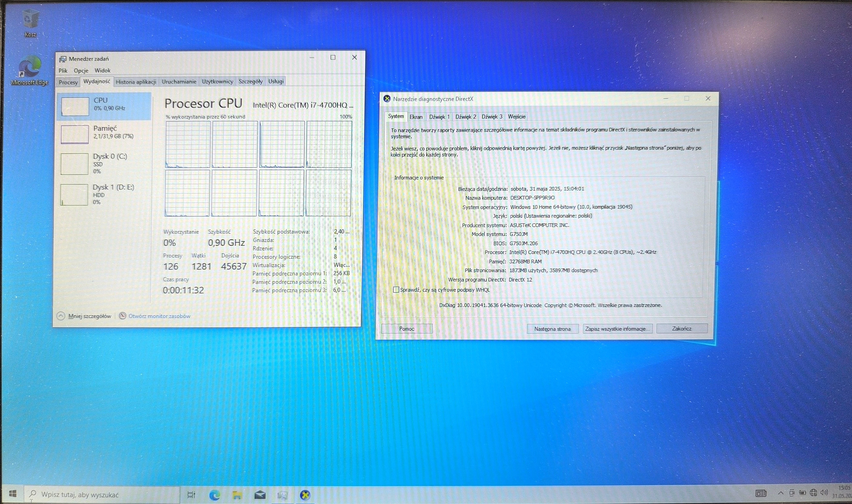Open the Opcje menu in Task Manager

coord(81,71)
